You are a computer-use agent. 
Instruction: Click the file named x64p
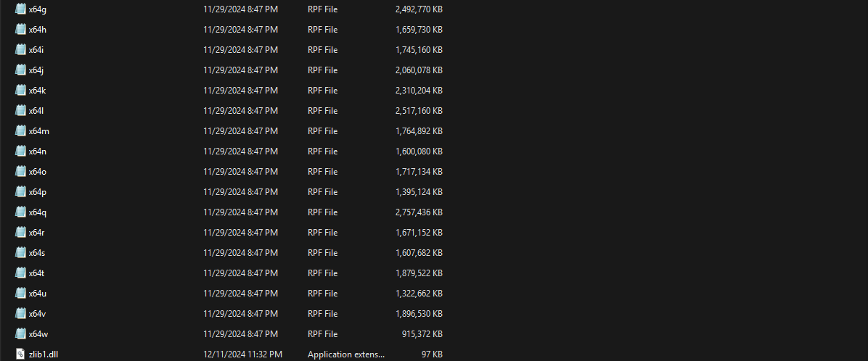38,192
